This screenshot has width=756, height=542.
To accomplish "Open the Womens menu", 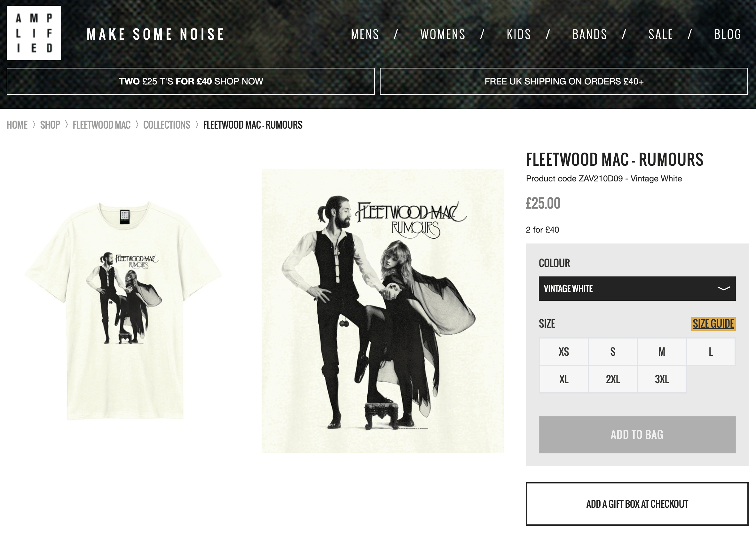I will click(x=443, y=34).
